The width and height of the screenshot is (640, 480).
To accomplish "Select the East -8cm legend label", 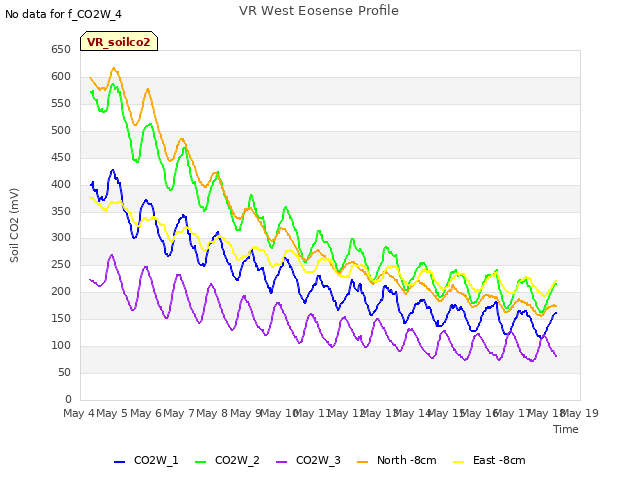I will click(x=499, y=460).
